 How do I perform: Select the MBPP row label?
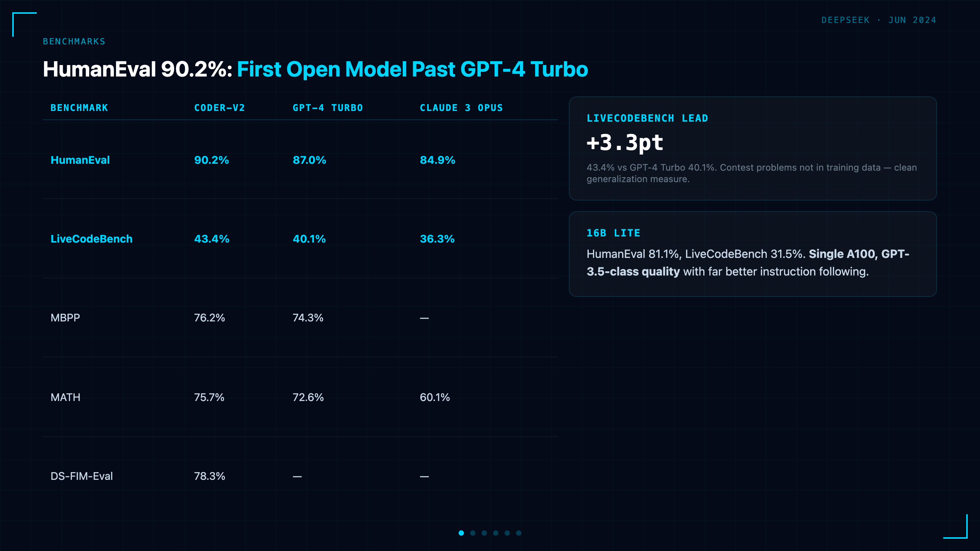[65, 318]
